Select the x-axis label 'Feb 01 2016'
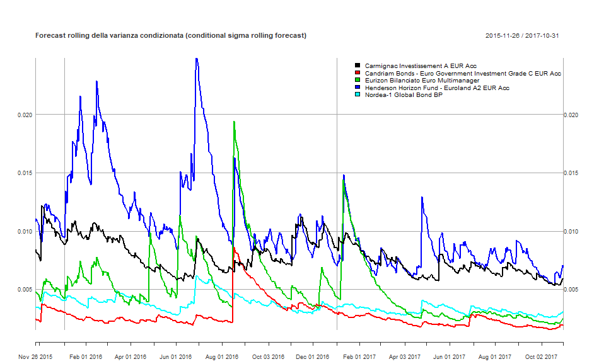Viewport: 599px width, 364px height. pos(86,357)
